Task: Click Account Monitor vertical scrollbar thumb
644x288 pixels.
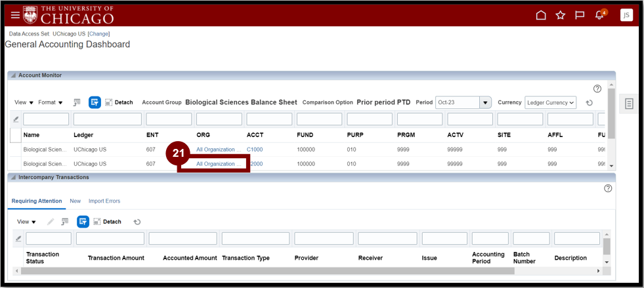Action: pos(611,113)
